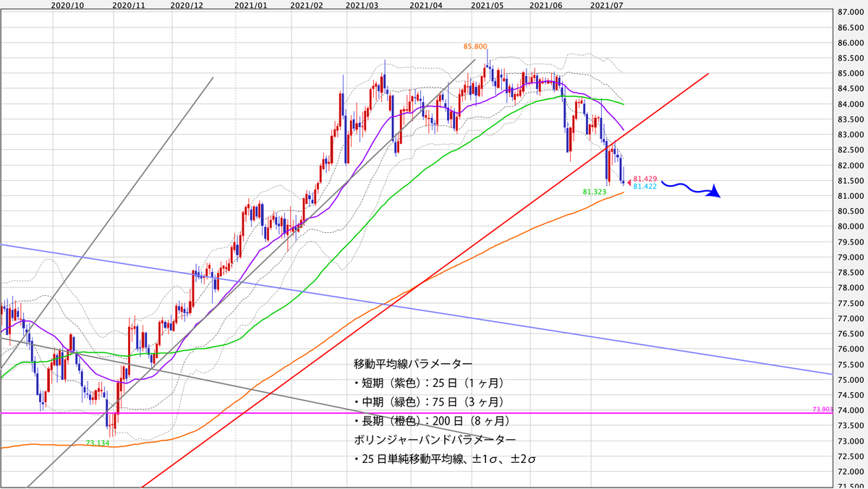Viewport: 868px width, 489px height.
Task: Select the 中期（緑色）：75日 legend line
Action: (x=429, y=401)
